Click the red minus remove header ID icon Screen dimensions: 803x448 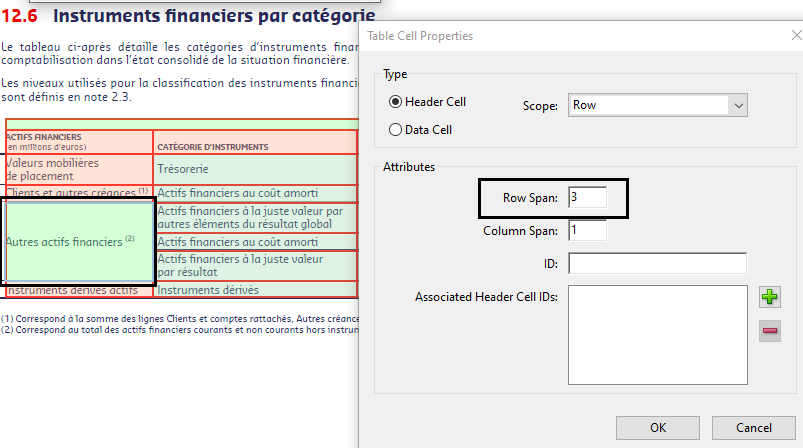[x=769, y=331]
